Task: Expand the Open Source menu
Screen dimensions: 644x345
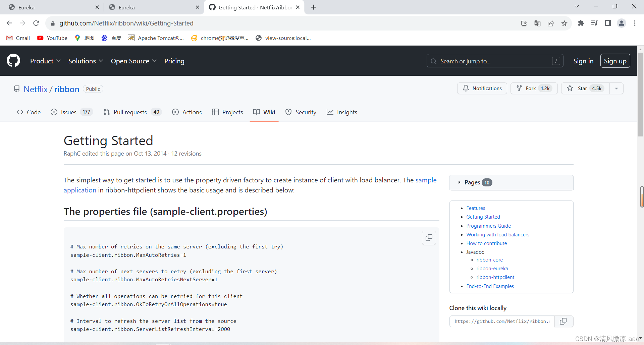Action: [x=133, y=61]
